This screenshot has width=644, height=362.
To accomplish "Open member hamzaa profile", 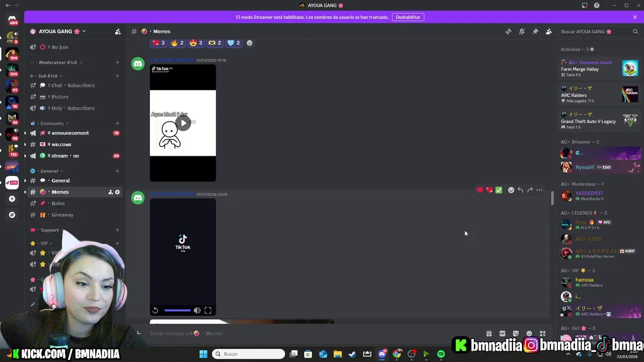I will tap(599, 282).
